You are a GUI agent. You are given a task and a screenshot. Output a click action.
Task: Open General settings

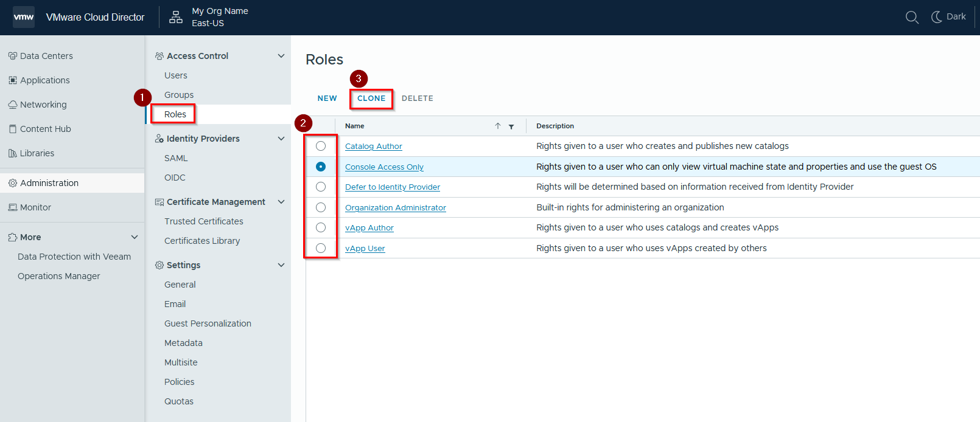pos(180,285)
